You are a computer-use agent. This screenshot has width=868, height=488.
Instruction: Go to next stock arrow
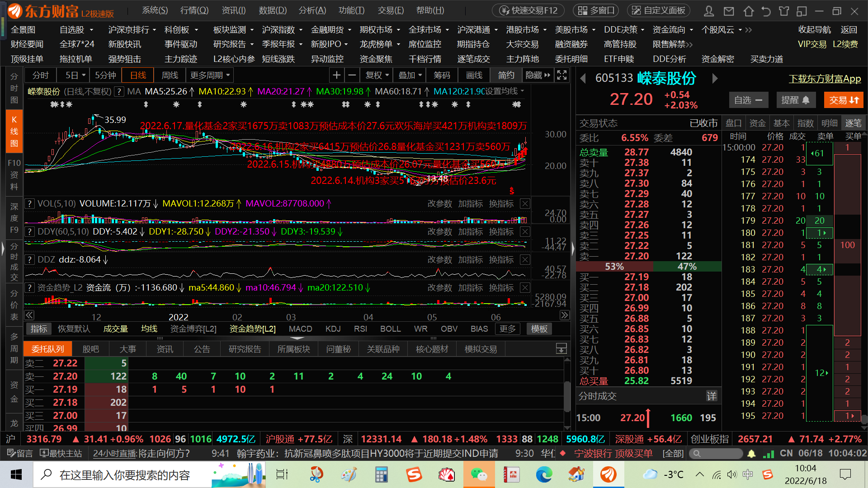click(x=715, y=78)
